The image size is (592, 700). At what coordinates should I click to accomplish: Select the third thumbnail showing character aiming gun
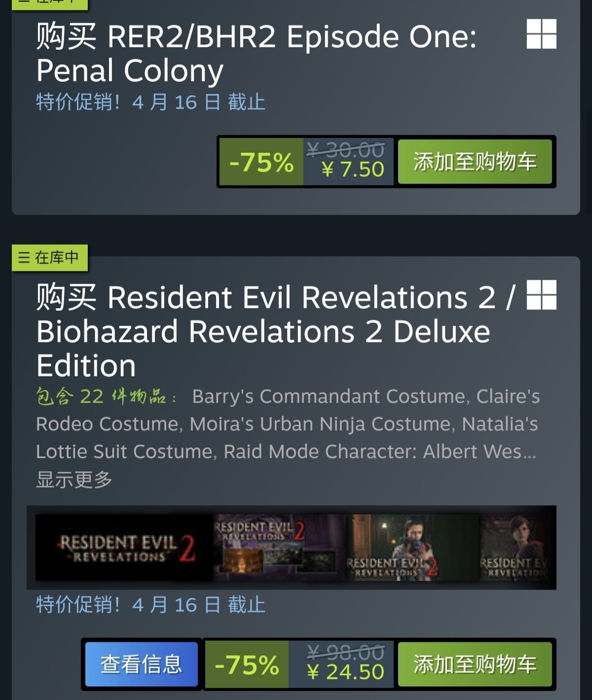pos(412,548)
